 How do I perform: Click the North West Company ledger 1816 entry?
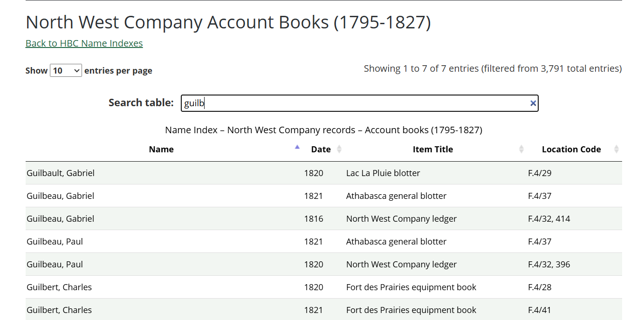[x=401, y=218]
